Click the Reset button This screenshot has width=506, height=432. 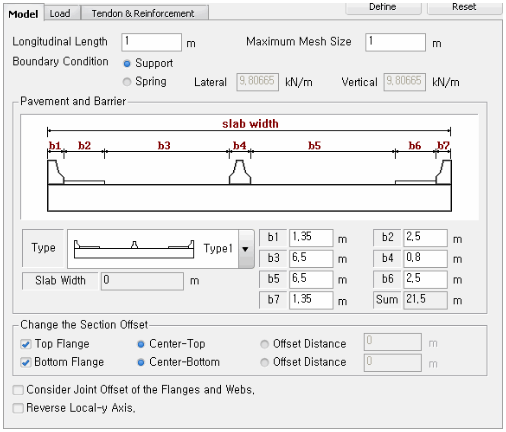464,7
